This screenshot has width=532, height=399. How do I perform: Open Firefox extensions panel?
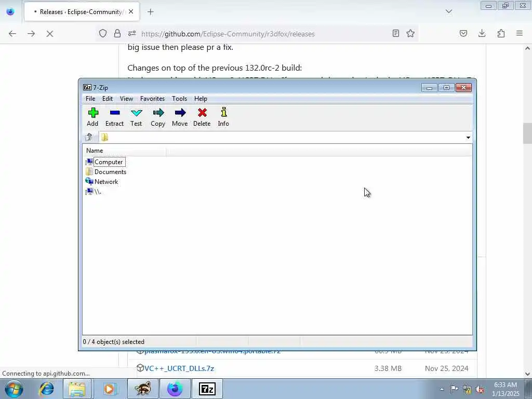pos(501,33)
